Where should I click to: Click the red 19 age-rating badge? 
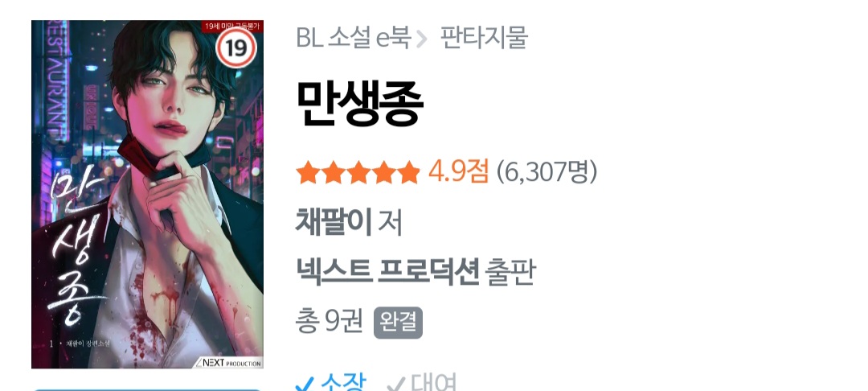click(x=236, y=49)
